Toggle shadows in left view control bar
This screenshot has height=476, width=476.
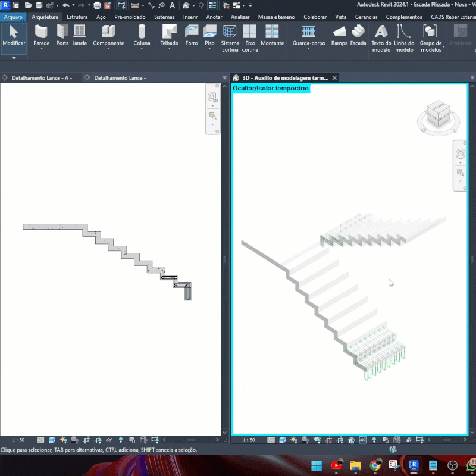coord(75,440)
